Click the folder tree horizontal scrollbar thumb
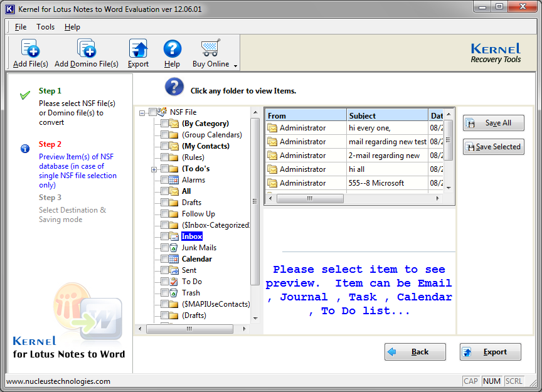This screenshot has height=392, width=542. click(x=189, y=329)
